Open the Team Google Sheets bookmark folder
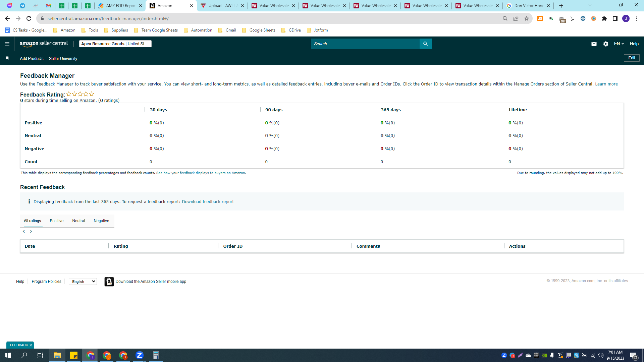 [x=156, y=30]
